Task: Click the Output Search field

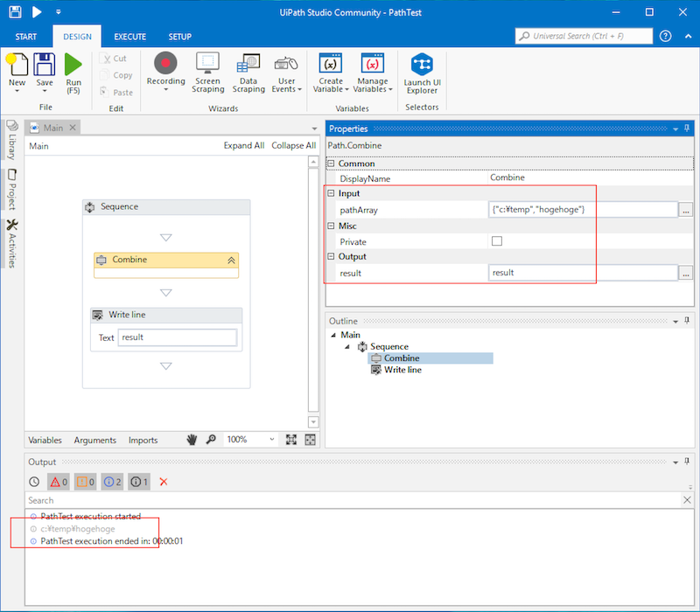Action: pyautogui.click(x=353, y=500)
